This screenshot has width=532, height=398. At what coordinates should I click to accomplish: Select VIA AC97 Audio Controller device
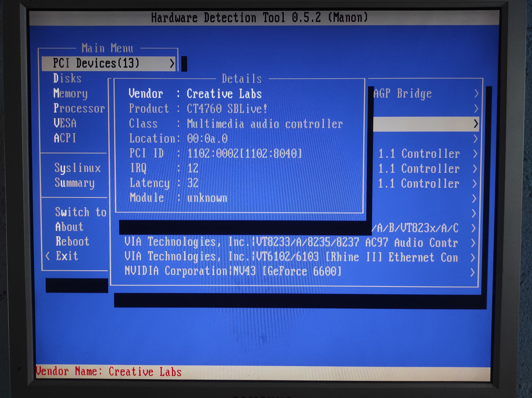click(291, 243)
